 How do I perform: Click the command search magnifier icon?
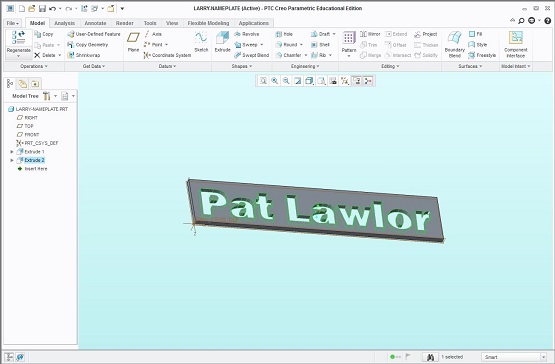[521, 21]
